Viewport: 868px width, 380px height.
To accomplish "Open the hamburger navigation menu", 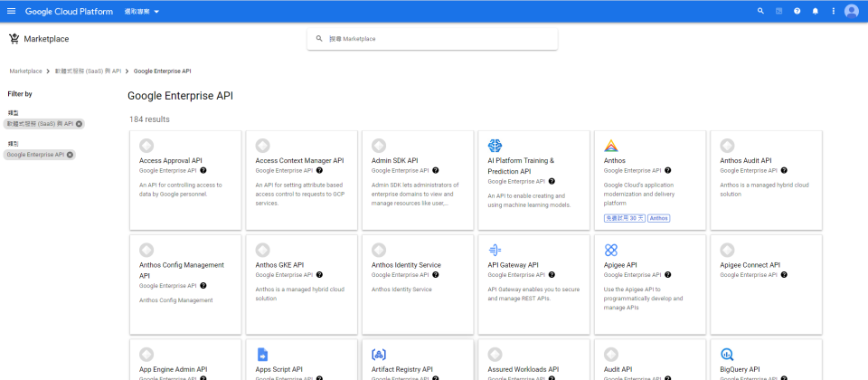I will click(11, 11).
